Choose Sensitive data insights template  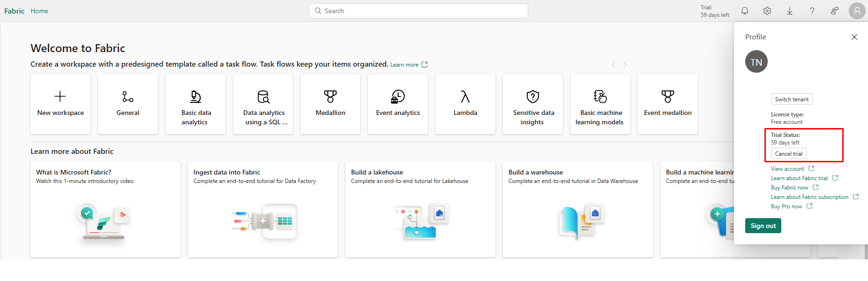click(x=533, y=104)
